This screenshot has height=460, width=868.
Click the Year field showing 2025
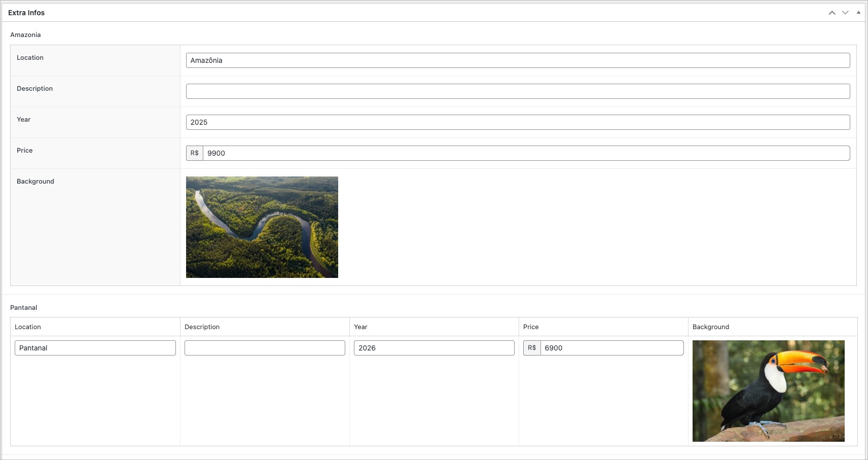pos(517,122)
